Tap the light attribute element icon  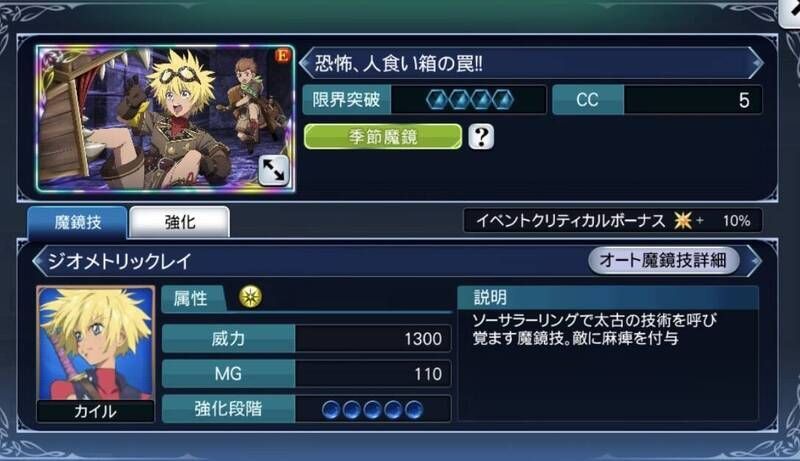click(251, 297)
